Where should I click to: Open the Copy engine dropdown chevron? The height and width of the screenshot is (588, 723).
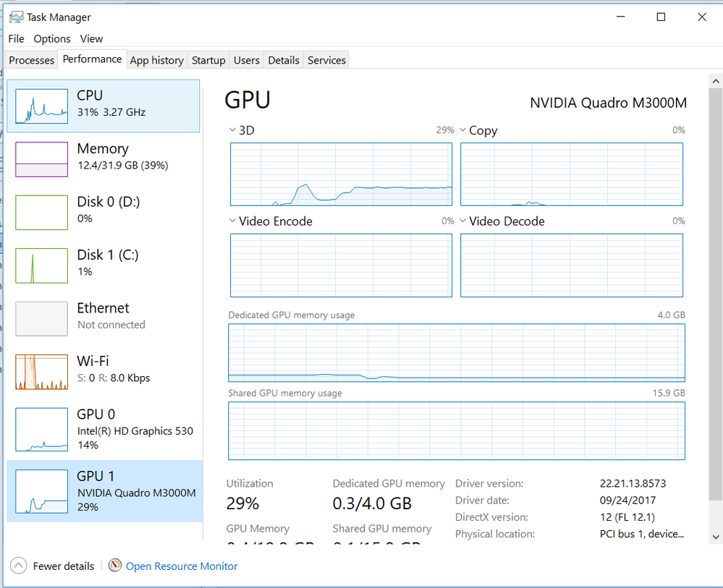point(463,130)
